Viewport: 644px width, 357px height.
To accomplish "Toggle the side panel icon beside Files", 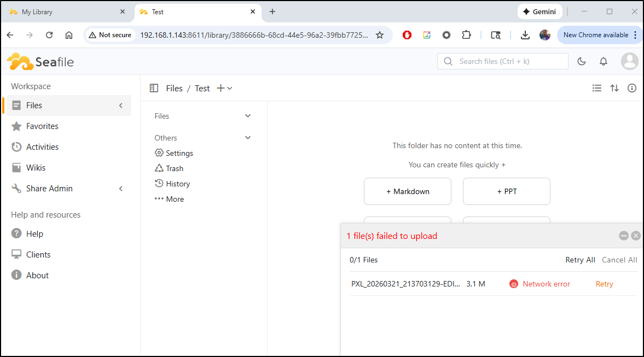I will [154, 88].
